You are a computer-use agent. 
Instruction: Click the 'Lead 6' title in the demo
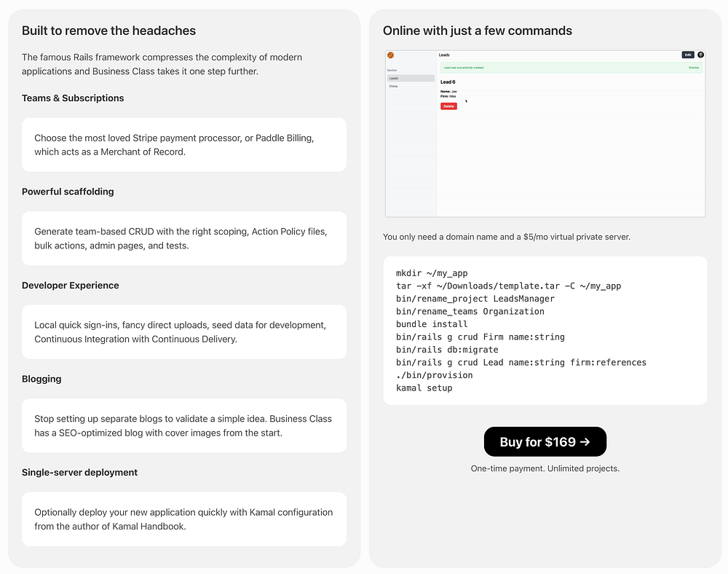(448, 82)
